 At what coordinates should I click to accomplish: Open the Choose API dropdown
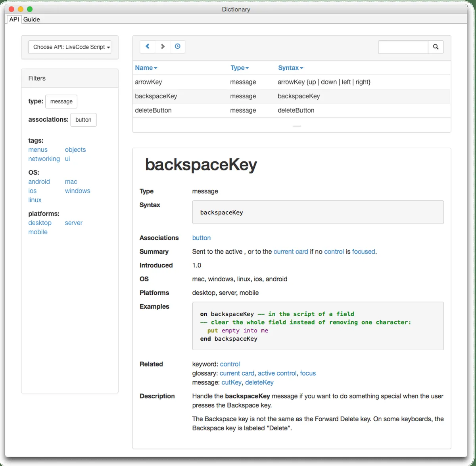(70, 47)
